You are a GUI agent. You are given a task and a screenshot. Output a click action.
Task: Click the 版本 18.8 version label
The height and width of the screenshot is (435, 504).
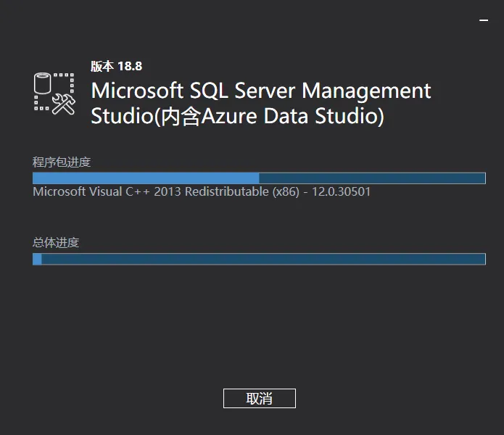(116, 66)
